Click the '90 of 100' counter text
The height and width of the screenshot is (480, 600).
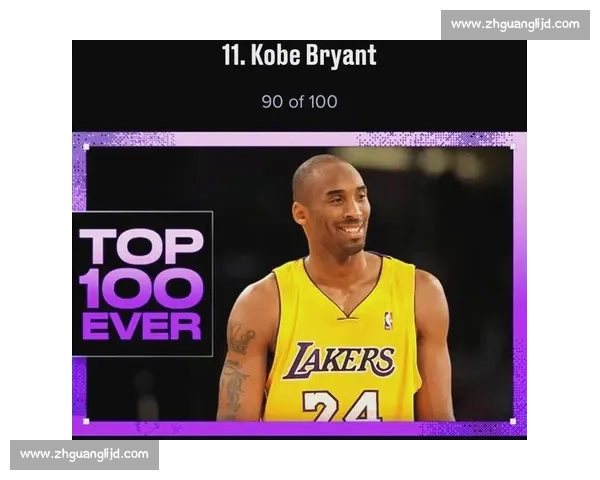click(x=299, y=102)
